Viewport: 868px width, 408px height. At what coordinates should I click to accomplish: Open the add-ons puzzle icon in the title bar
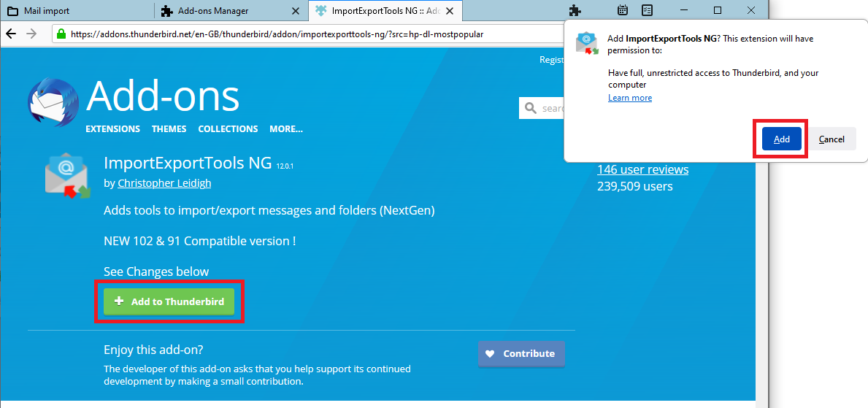coord(575,11)
